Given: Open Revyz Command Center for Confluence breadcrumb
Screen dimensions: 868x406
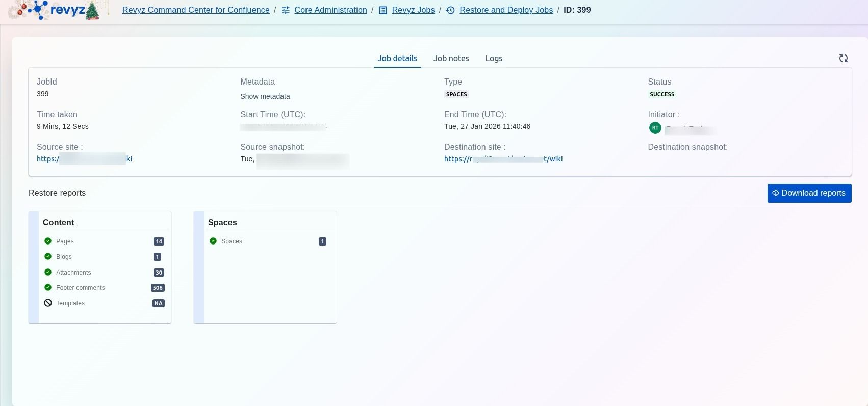Looking at the screenshot, I should tap(196, 10).
